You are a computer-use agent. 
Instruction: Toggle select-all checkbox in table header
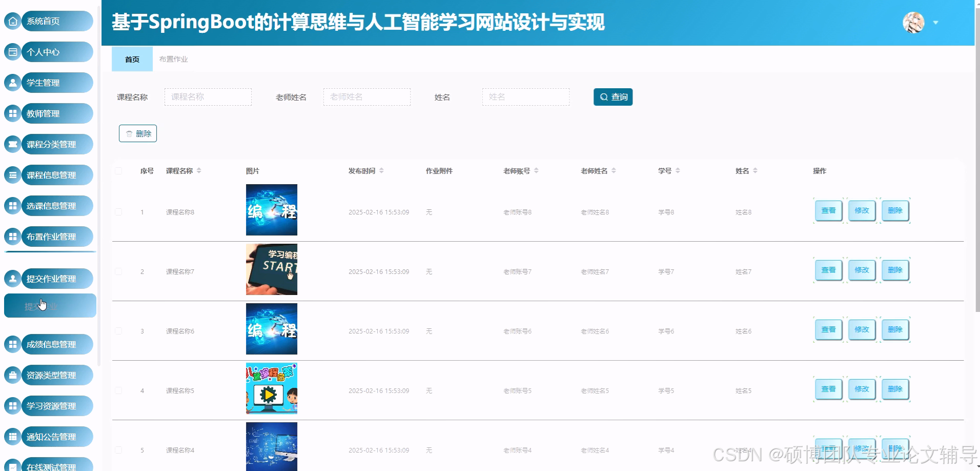[x=118, y=171]
